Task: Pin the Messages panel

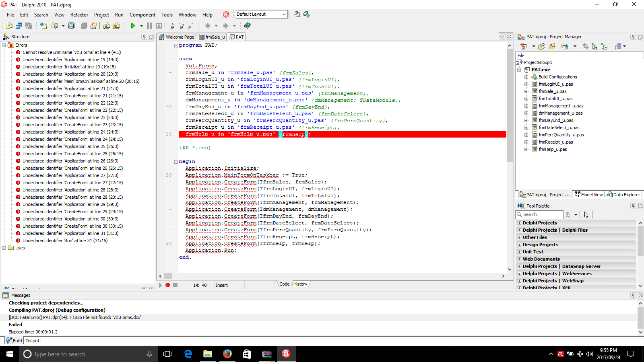Action: [x=633, y=295]
